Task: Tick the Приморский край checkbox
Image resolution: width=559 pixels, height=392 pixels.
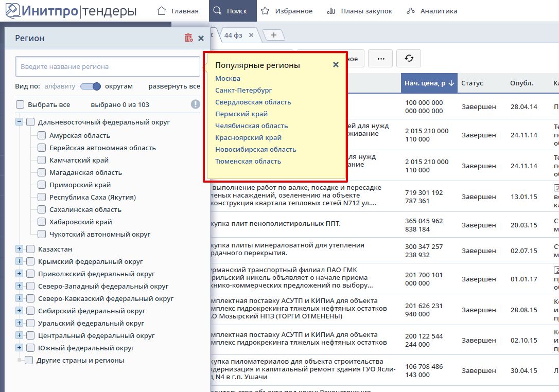Action: (x=42, y=185)
